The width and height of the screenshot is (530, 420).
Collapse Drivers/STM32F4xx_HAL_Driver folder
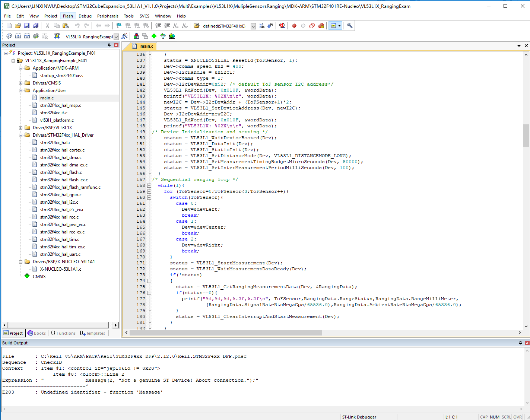21,135
